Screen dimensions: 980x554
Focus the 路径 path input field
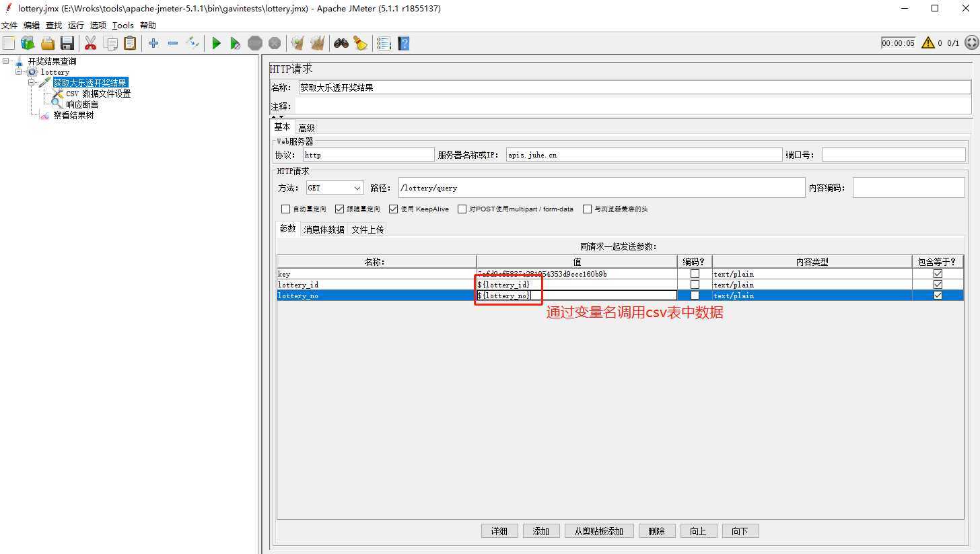[602, 188]
